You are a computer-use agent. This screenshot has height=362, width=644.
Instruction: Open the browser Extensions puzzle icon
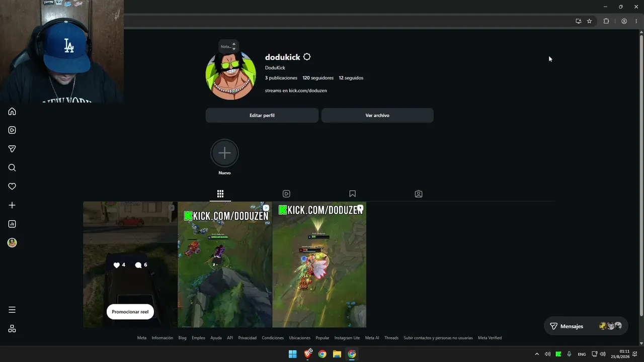coord(606,21)
